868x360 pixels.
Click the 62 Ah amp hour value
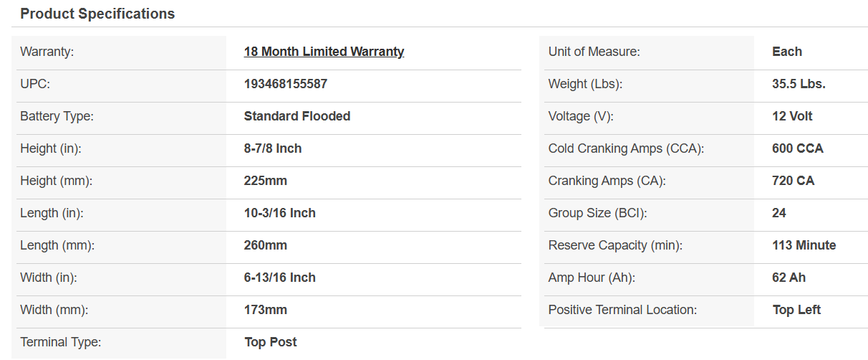click(789, 278)
